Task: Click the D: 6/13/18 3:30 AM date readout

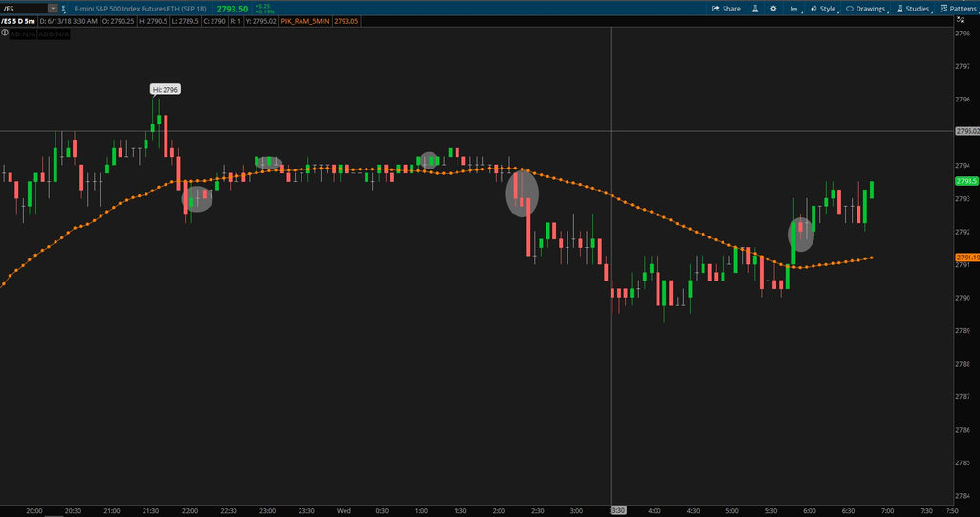Action: [69, 21]
